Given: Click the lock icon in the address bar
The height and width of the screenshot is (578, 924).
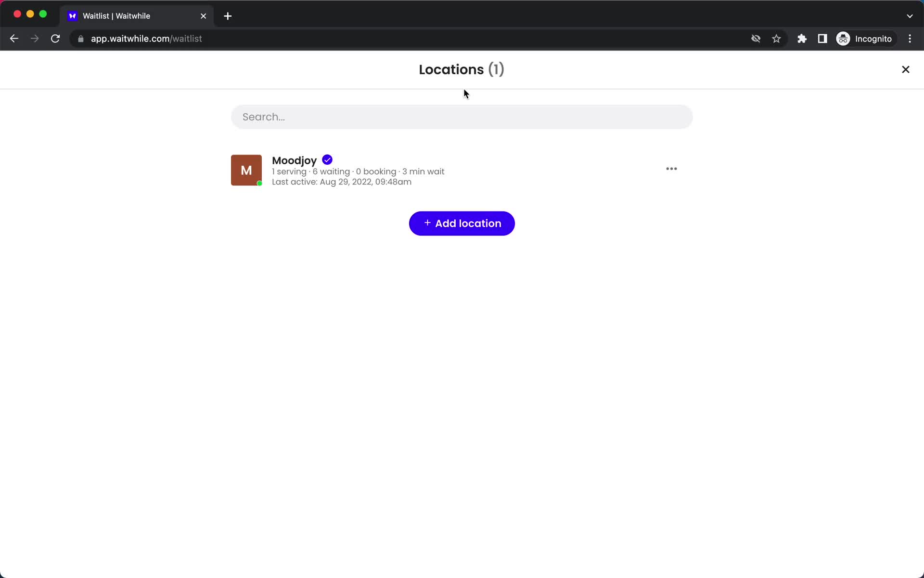Looking at the screenshot, I should [x=81, y=39].
